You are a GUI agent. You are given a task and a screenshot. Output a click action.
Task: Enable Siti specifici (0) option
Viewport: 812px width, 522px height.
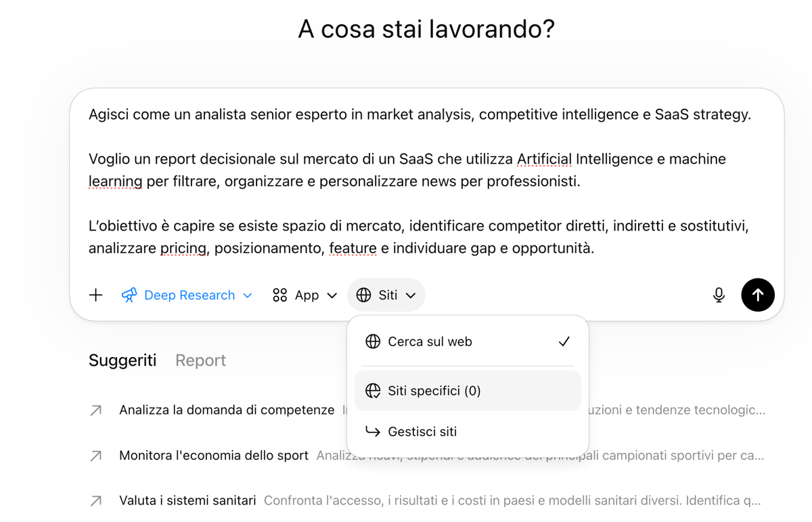coord(434,391)
